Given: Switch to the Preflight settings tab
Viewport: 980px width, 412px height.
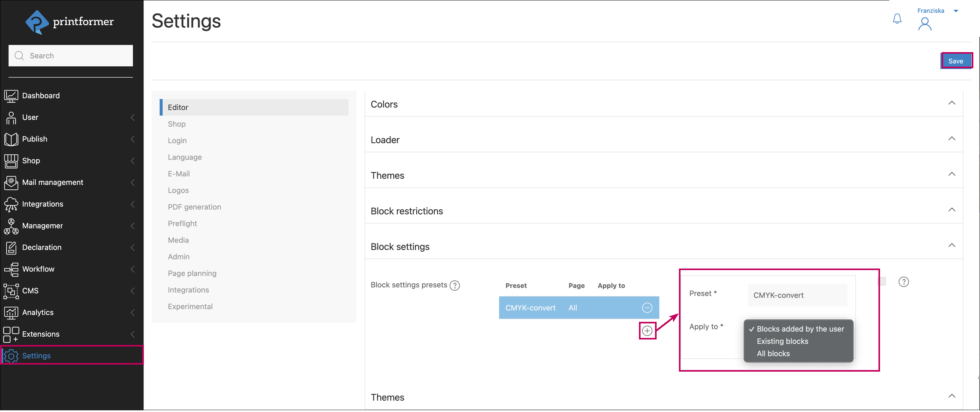Looking at the screenshot, I should coord(182,223).
